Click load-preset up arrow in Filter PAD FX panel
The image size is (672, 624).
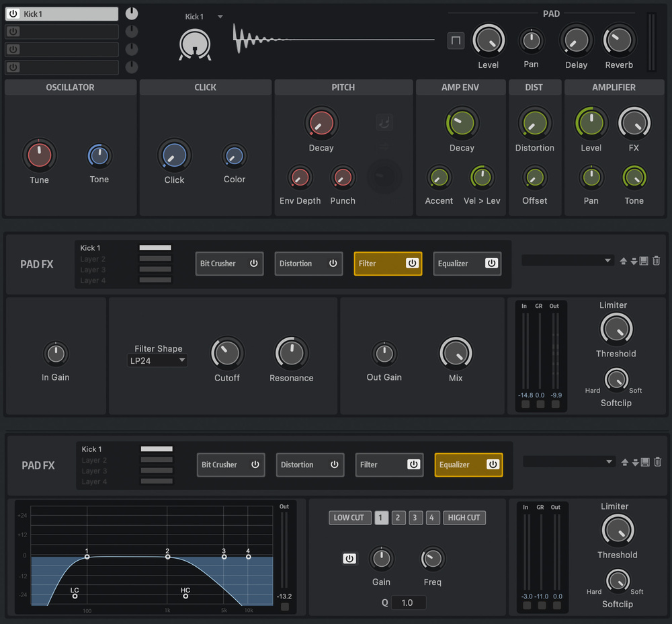point(623,261)
